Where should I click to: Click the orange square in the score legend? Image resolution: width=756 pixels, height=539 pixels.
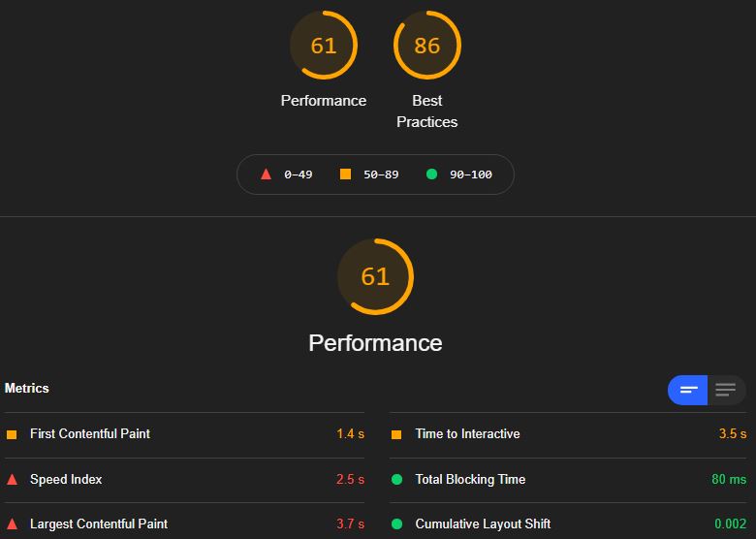point(345,174)
